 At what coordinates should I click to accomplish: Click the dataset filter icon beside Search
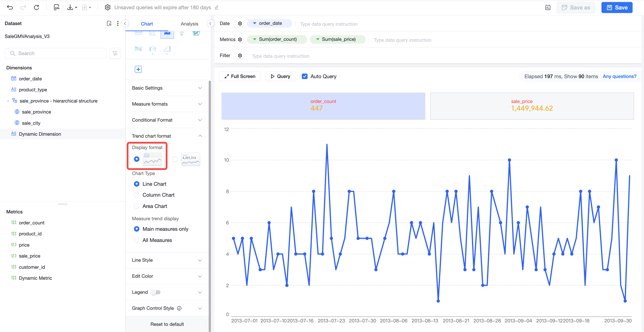[115, 53]
